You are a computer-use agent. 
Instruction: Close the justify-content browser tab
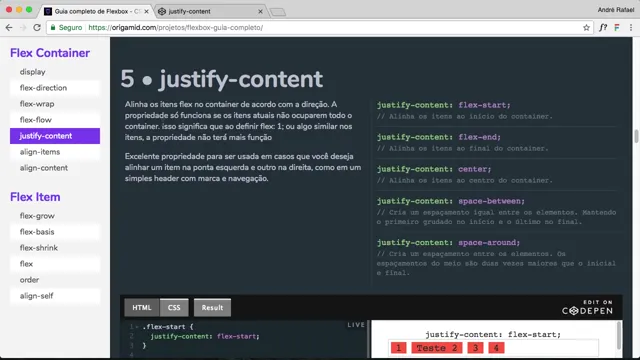pyautogui.click(x=260, y=11)
